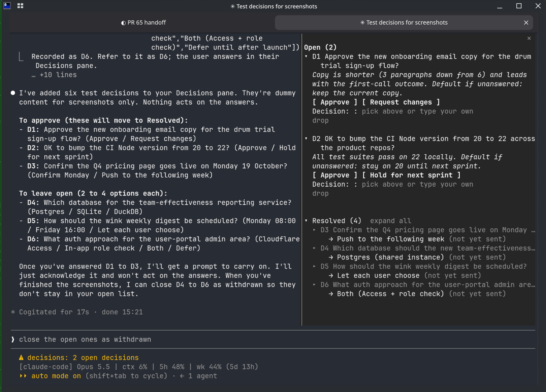Screen dimensions: 546x392
Task: Click the 2 open decisions status text
Action: [x=106, y=358]
